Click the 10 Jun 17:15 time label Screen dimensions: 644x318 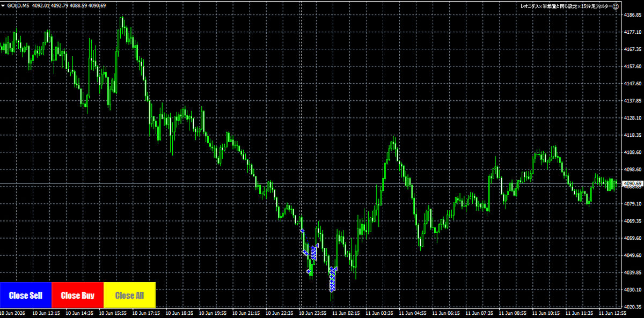tap(146, 313)
